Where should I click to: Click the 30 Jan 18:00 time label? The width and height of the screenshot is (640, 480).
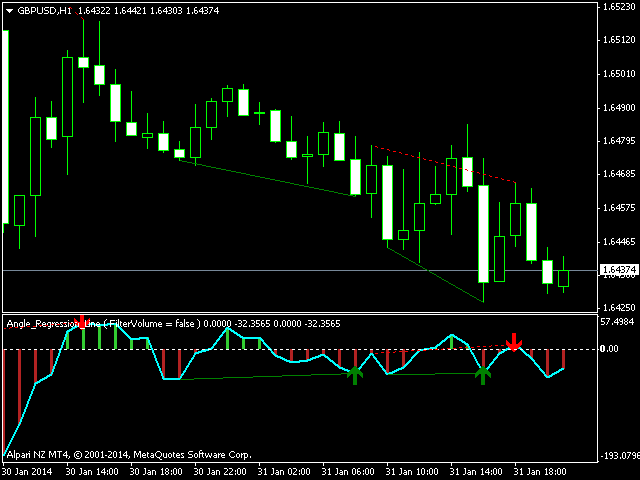pyautogui.click(x=156, y=472)
